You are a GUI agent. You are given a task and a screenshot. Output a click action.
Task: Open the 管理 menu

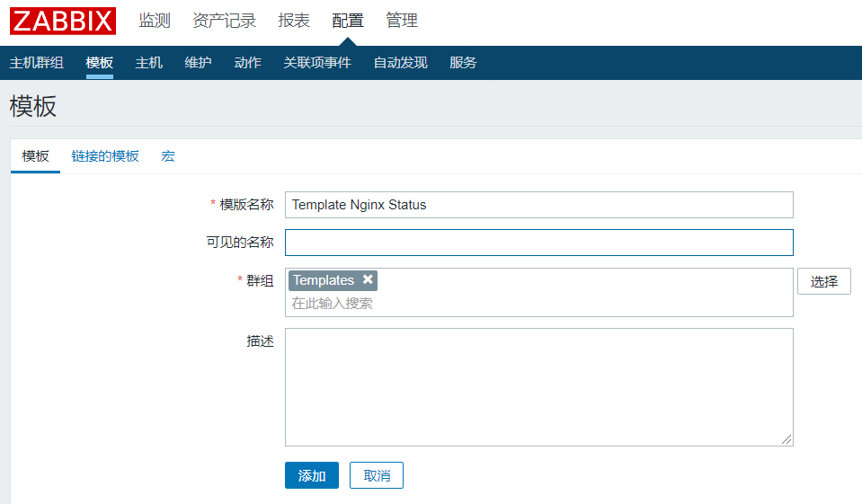click(x=402, y=21)
